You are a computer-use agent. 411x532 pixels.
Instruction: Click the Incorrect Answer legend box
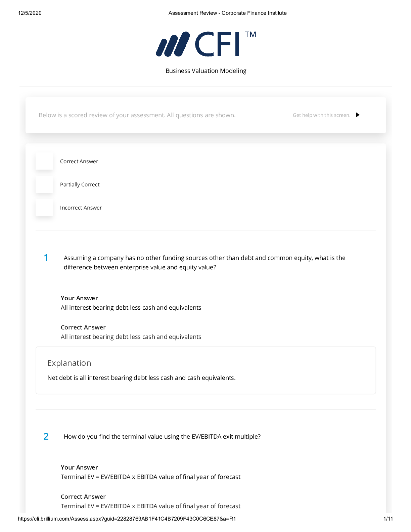click(44, 208)
